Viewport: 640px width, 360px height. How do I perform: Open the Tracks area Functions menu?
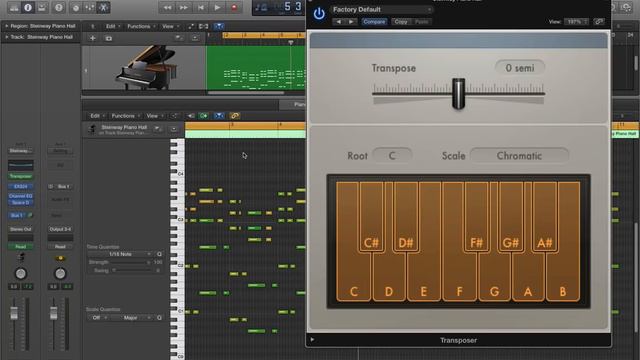click(141, 26)
